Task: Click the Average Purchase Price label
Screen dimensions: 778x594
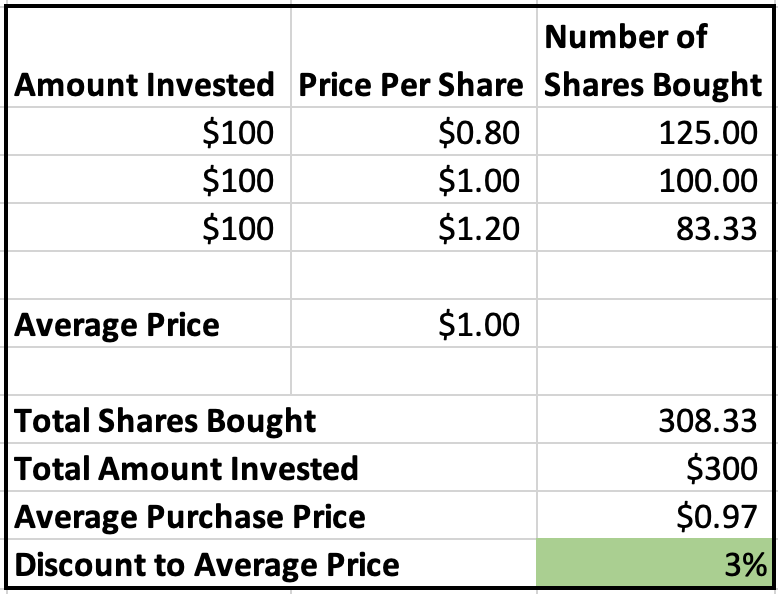Action: point(190,516)
